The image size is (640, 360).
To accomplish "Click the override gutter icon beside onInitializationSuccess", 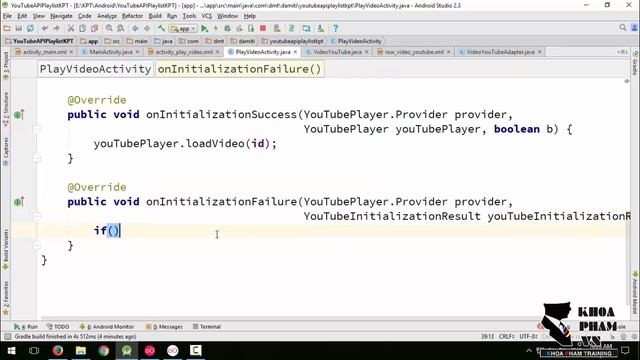I will tap(19, 115).
